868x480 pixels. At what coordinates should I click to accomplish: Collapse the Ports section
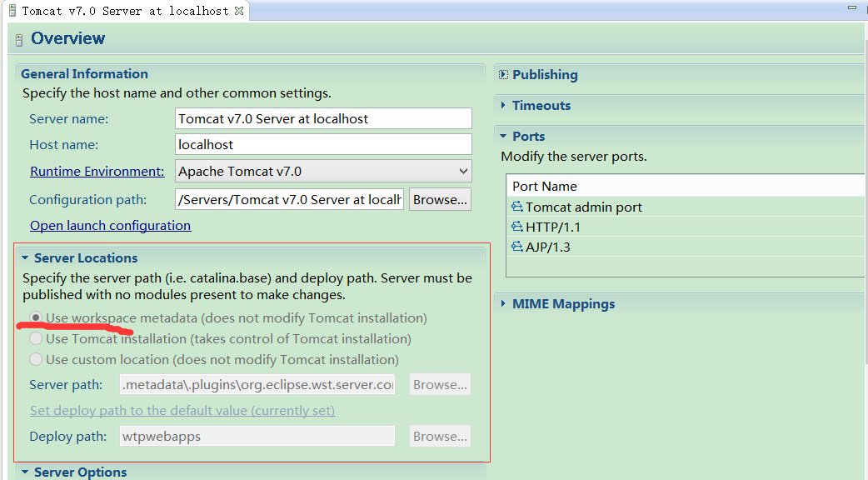click(502, 136)
